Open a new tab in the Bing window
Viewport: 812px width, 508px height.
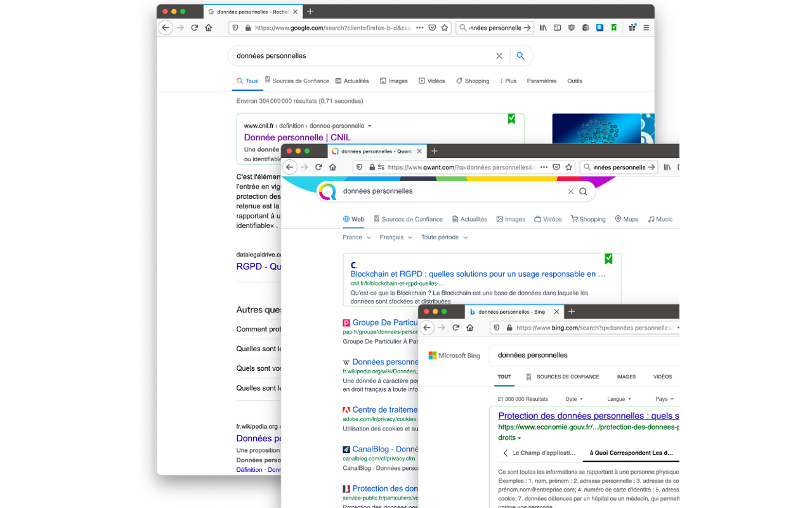tap(572, 311)
